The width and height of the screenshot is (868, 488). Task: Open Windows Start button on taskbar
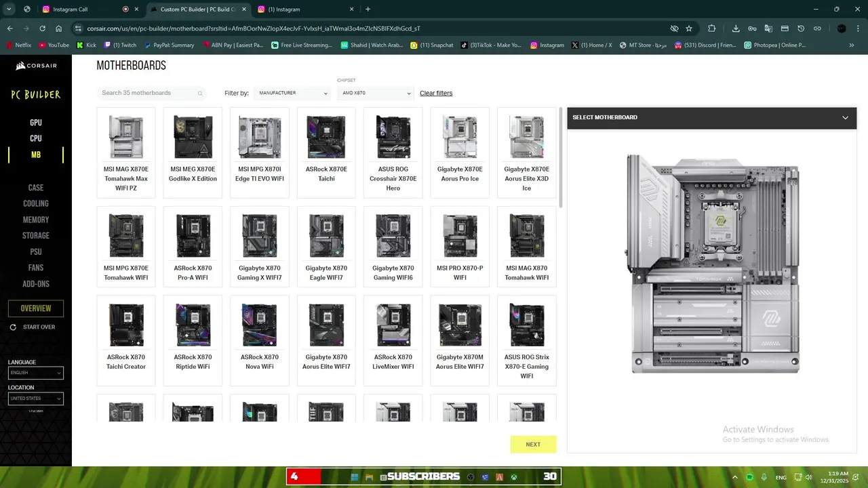[x=355, y=477]
